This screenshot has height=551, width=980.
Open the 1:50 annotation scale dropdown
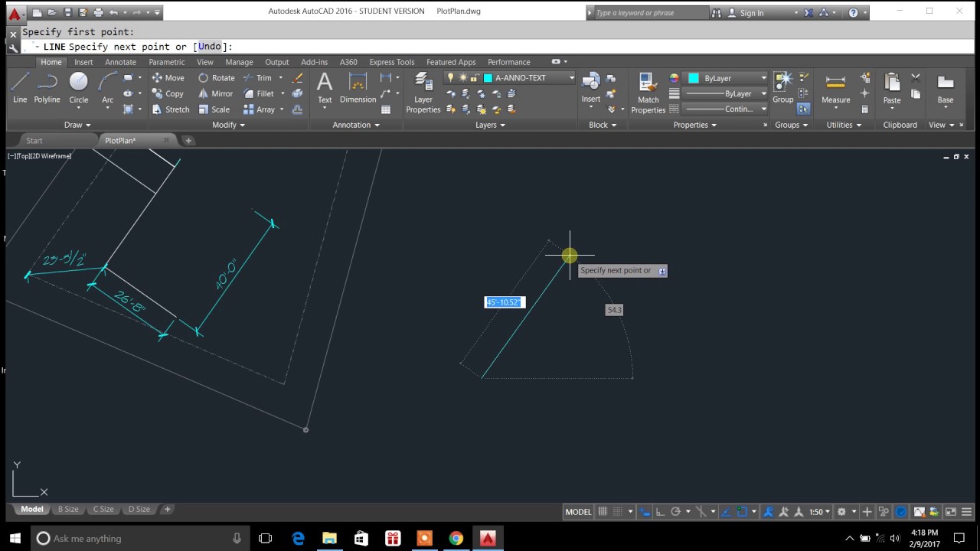coord(821,512)
